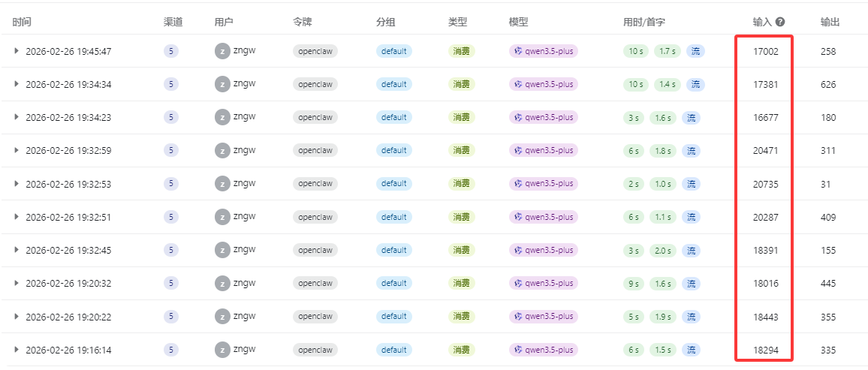The height and width of the screenshot is (370, 868).
Task: Click the 时间 column header
Action: [22, 23]
